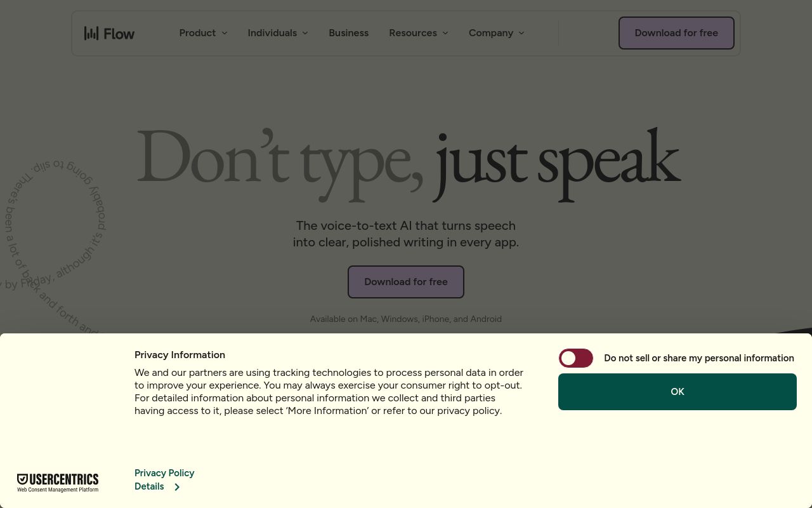Open the privacy Details link
Viewport: 812px width, 508px height.
click(x=149, y=486)
